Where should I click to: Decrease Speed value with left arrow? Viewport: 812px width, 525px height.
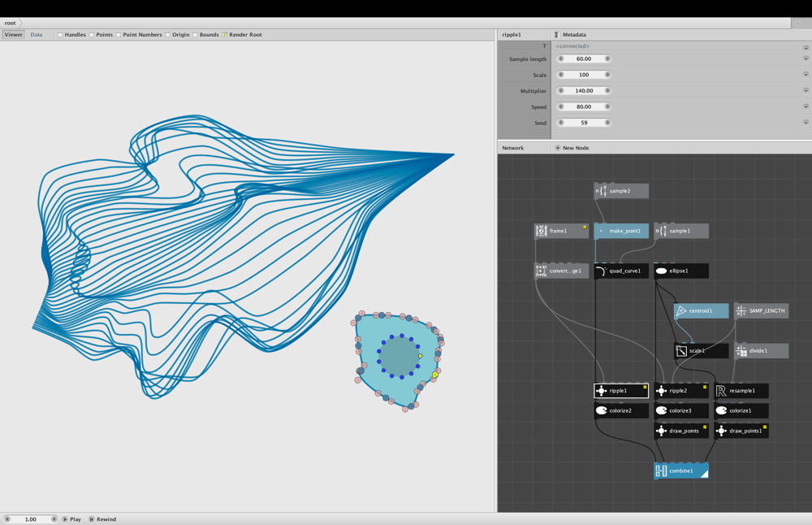(560, 106)
